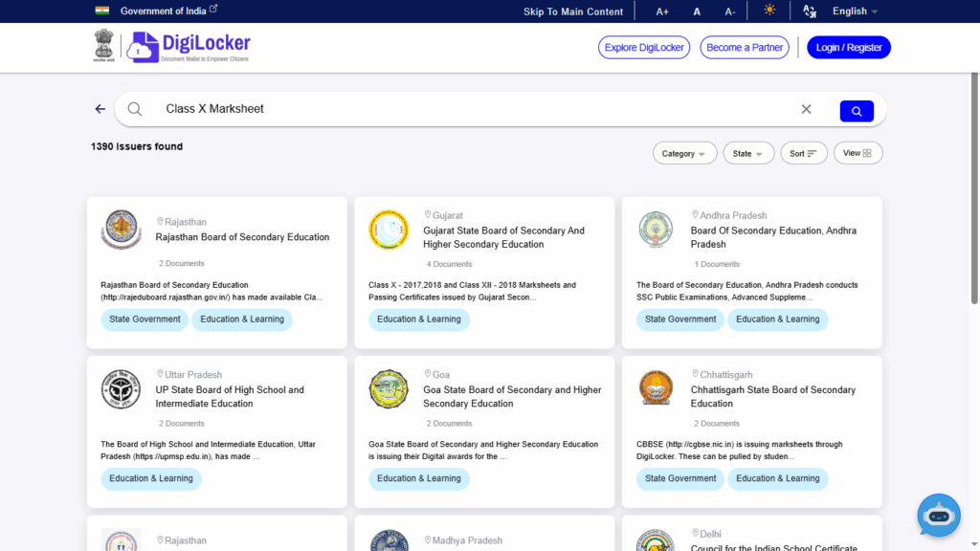
Task: Click Explore DigiLocker button
Action: pos(644,48)
